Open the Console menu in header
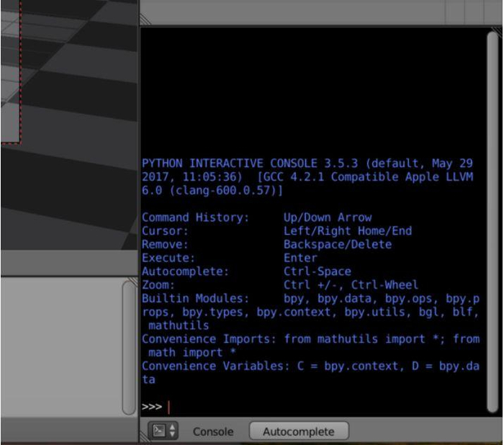 213,431
